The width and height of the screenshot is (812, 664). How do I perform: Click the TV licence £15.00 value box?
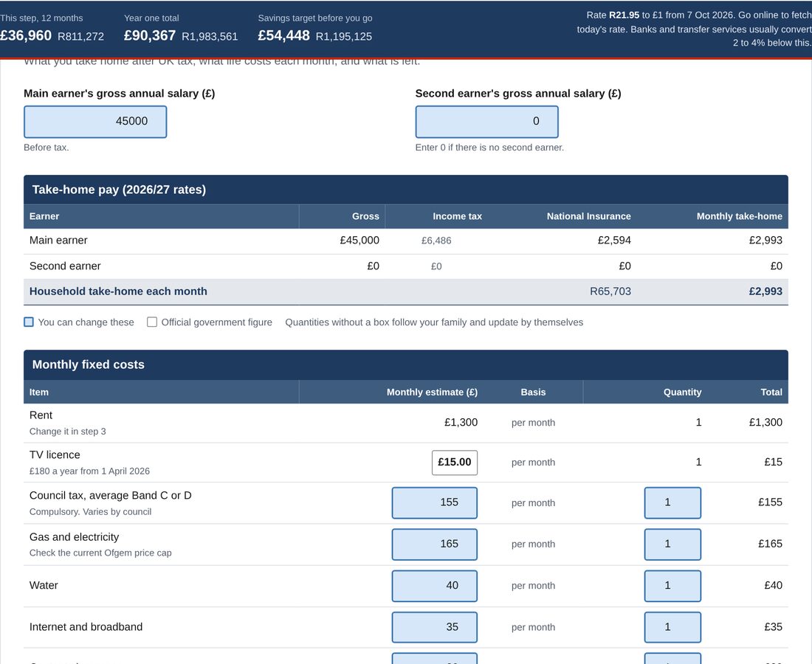(x=455, y=462)
